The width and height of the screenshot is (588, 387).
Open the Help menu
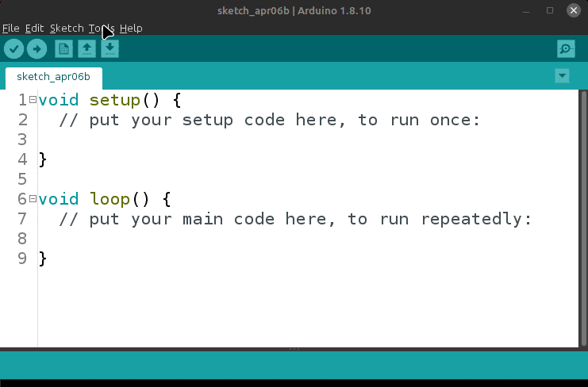131,28
